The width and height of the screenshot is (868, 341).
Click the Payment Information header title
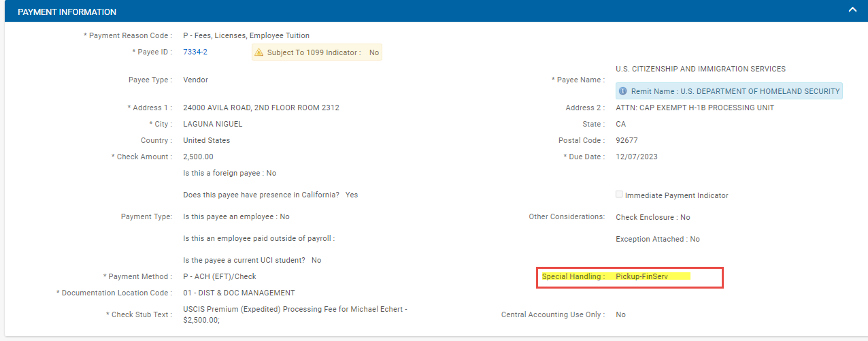(67, 12)
